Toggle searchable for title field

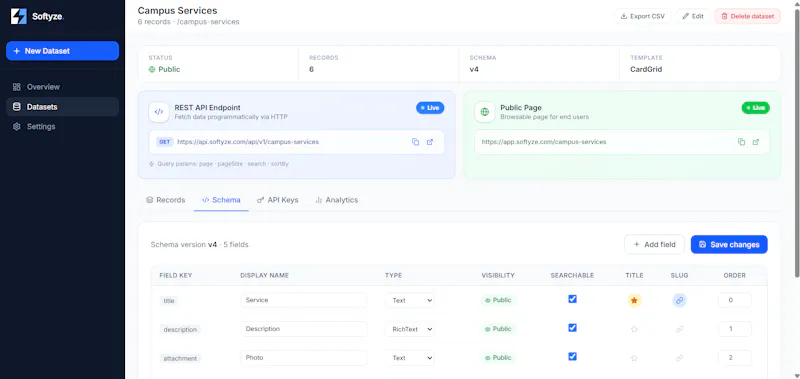click(x=572, y=299)
